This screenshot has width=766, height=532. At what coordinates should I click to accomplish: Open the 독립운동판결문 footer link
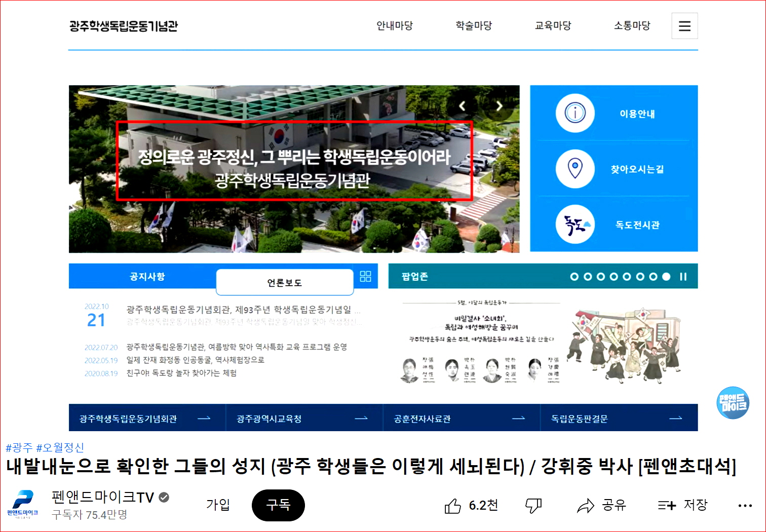(580, 419)
